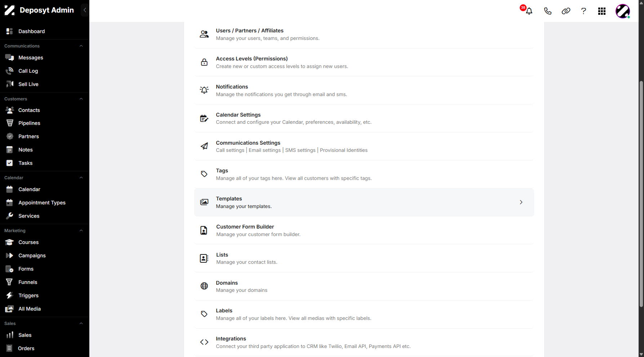This screenshot has height=357, width=644.
Task: Click the Dashboard sidebar icon
Action: tap(10, 31)
